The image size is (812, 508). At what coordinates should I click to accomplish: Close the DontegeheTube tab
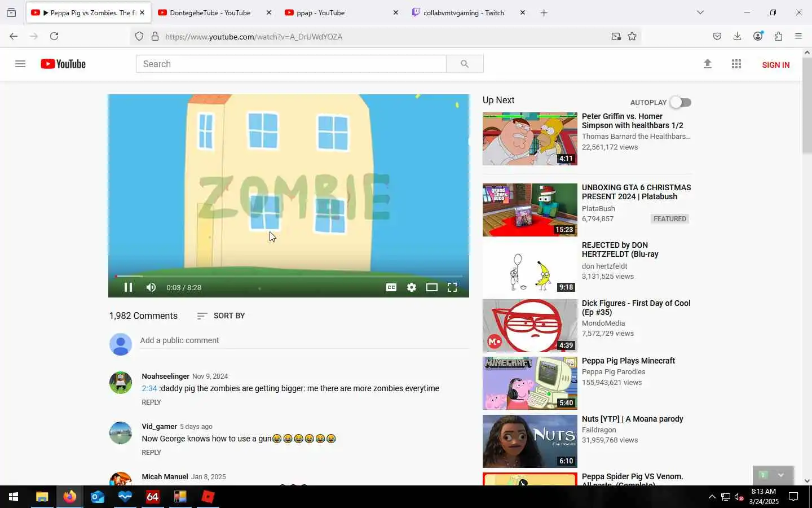click(x=268, y=12)
